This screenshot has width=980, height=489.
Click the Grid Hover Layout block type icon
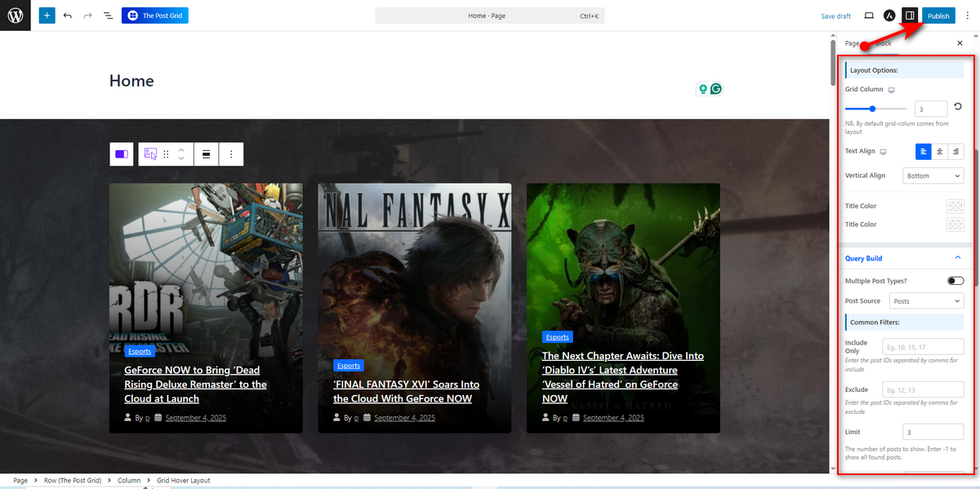click(x=150, y=153)
